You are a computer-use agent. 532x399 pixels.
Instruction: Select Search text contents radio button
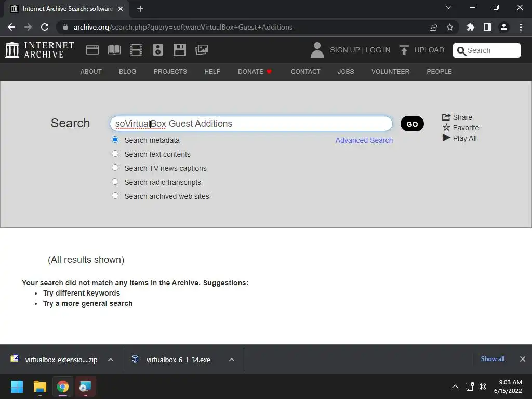[x=115, y=154]
